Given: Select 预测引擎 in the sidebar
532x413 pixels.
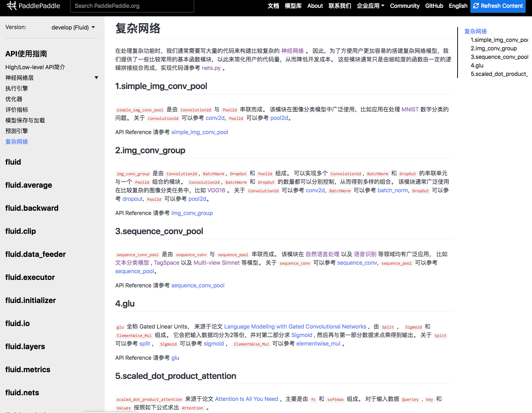Looking at the screenshot, I should click(x=17, y=131).
